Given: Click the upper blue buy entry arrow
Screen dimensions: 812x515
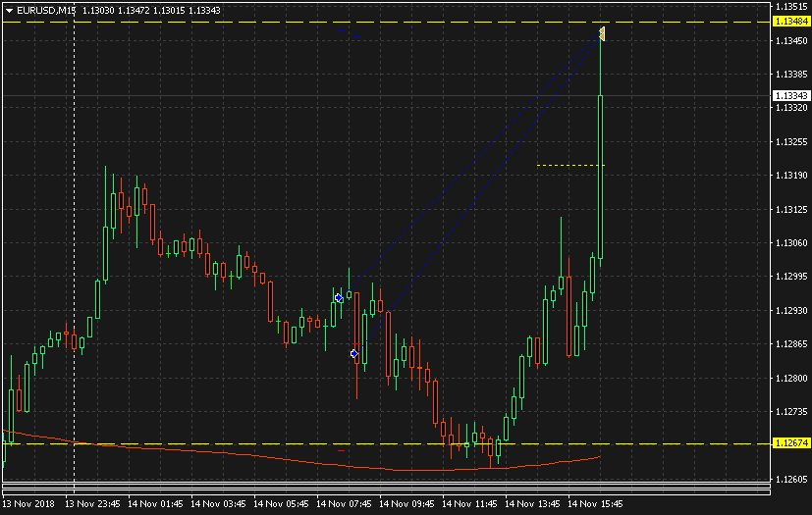Looking at the screenshot, I should pos(338,298).
